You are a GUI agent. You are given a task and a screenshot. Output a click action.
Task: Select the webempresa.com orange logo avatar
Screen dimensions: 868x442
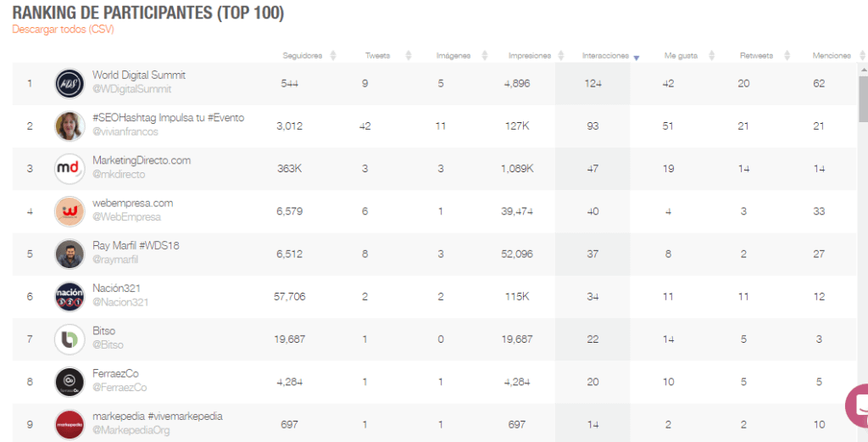click(x=70, y=211)
